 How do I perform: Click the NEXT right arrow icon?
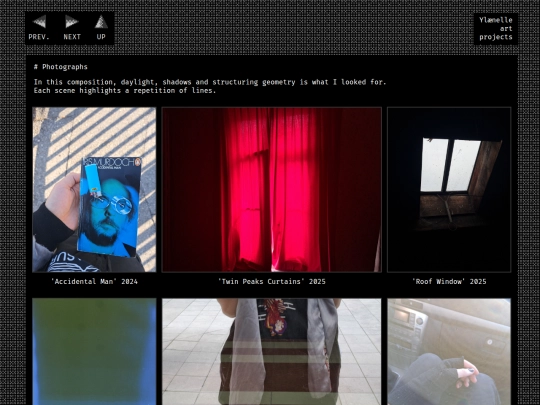(72, 22)
